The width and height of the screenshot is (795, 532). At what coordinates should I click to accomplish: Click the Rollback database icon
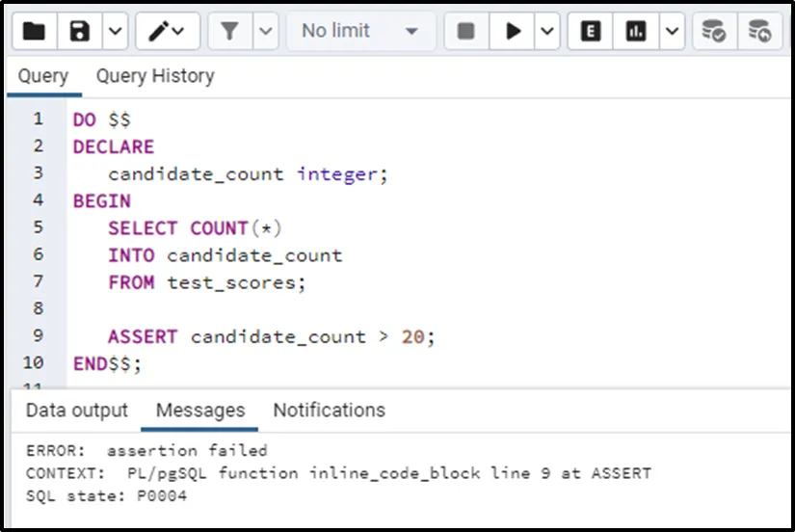click(760, 32)
